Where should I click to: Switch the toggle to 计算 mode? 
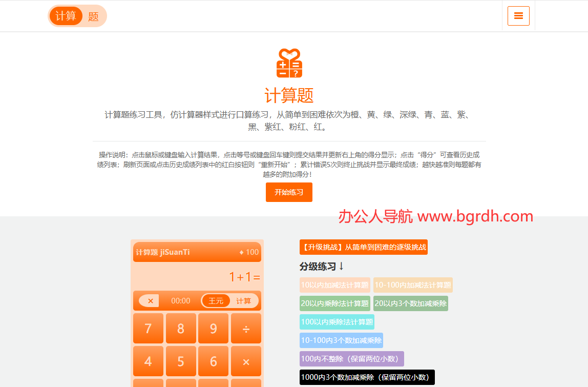(243, 301)
